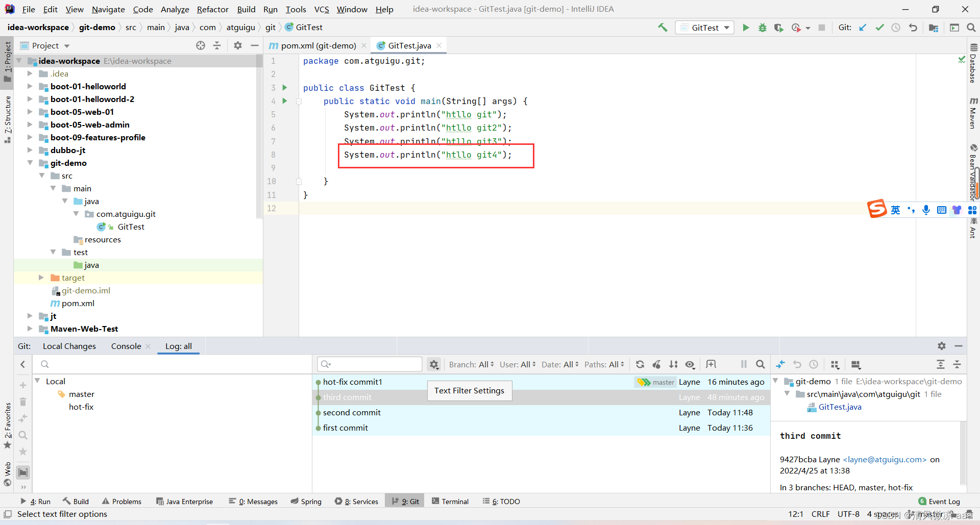
Task: Click the Git rollback icon in toolbar
Action: [913, 28]
